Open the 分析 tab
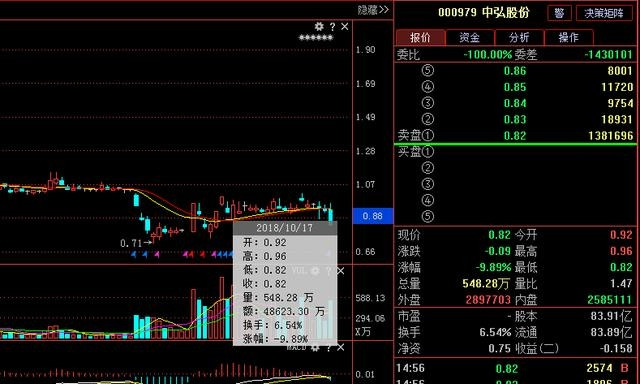This screenshot has height=384, width=640. click(x=519, y=38)
